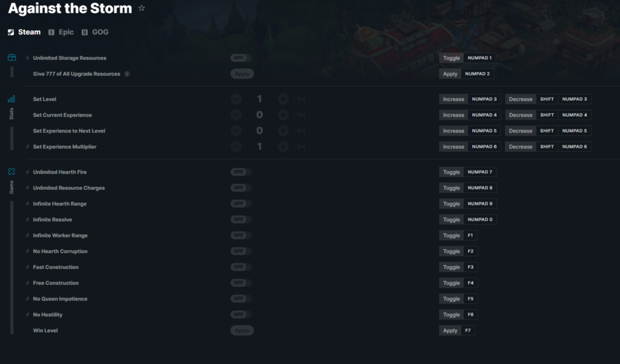Click lightning icon beside Infinite Resolve
The height and width of the screenshot is (364, 620).
[x=28, y=219]
